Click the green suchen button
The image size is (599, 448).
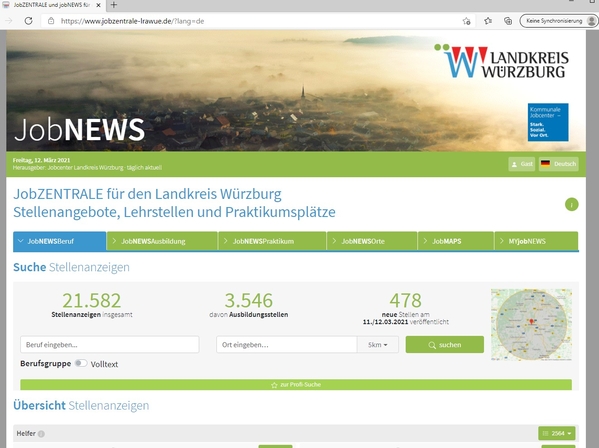pyautogui.click(x=445, y=344)
